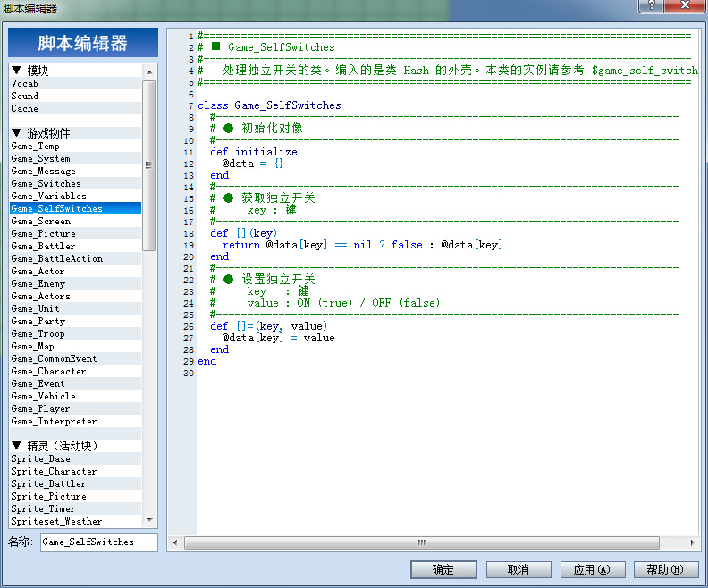This screenshot has height=588, width=708.
Task: Click the 设置独立开关 comment line
Action: pyautogui.click(x=262, y=280)
